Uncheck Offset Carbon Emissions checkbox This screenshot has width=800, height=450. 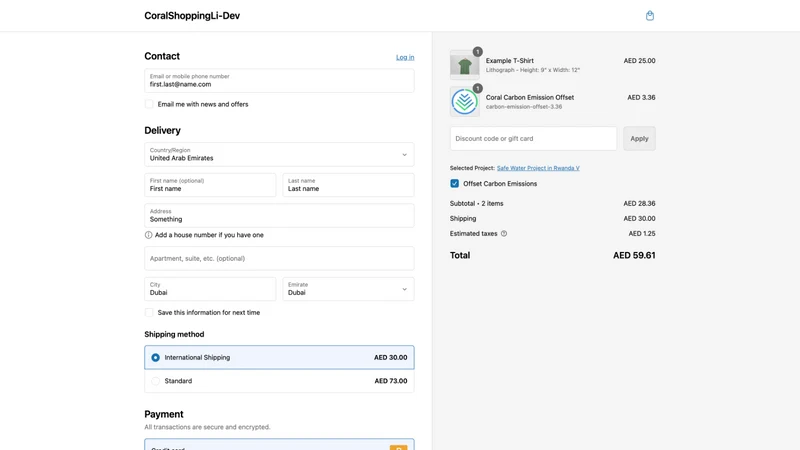(x=455, y=184)
